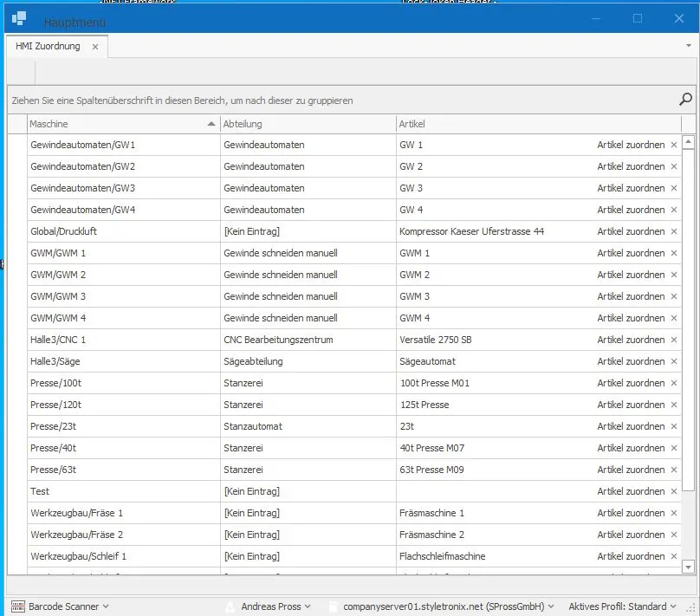This screenshot has width=700, height=616.
Task: Remove the article assignment of Global/Druckluft
Action: 674,231
